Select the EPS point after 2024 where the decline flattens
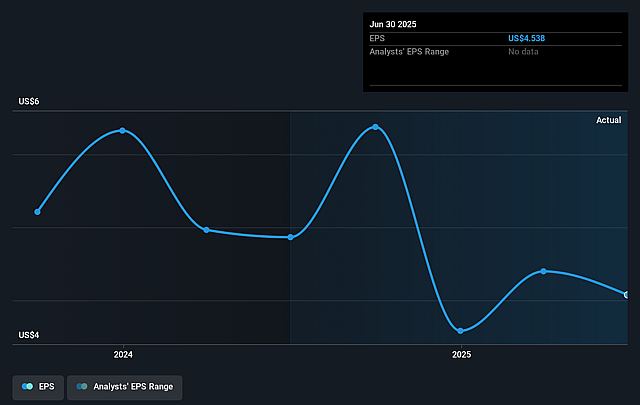The height and width of the screenshot is (405, 640). point(207,230)
